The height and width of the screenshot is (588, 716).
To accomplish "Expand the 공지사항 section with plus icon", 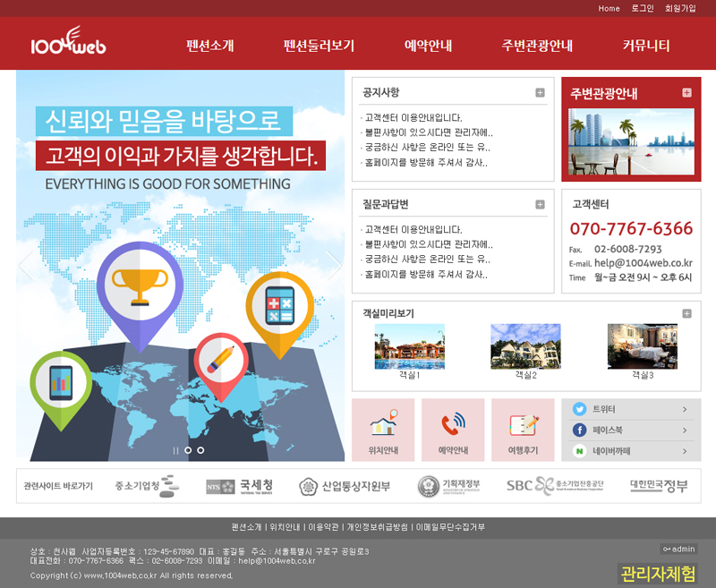I will tap(540, 92).
